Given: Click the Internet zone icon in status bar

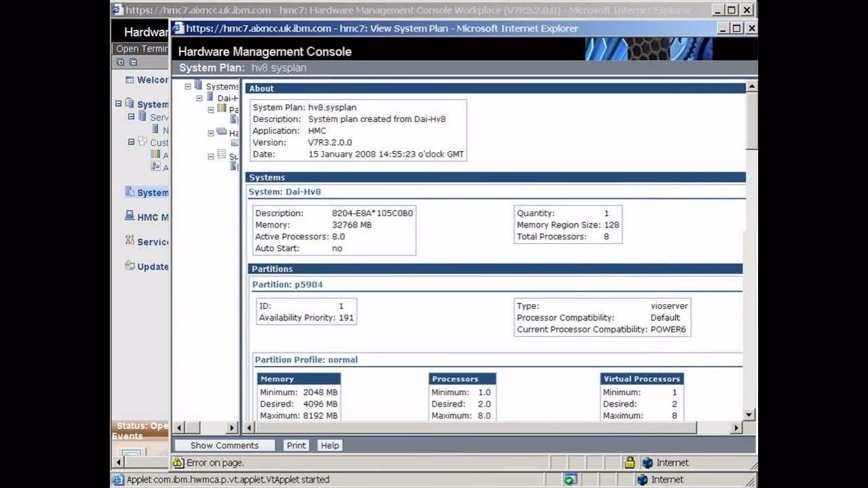Looking at the screenshot, I should (647, 462).
